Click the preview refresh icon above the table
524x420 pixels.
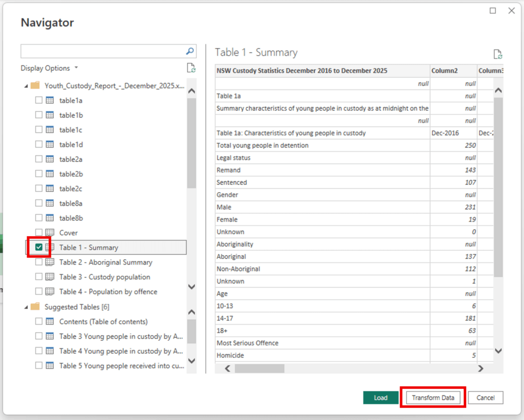pyautogui.click(x=497, y=54)
